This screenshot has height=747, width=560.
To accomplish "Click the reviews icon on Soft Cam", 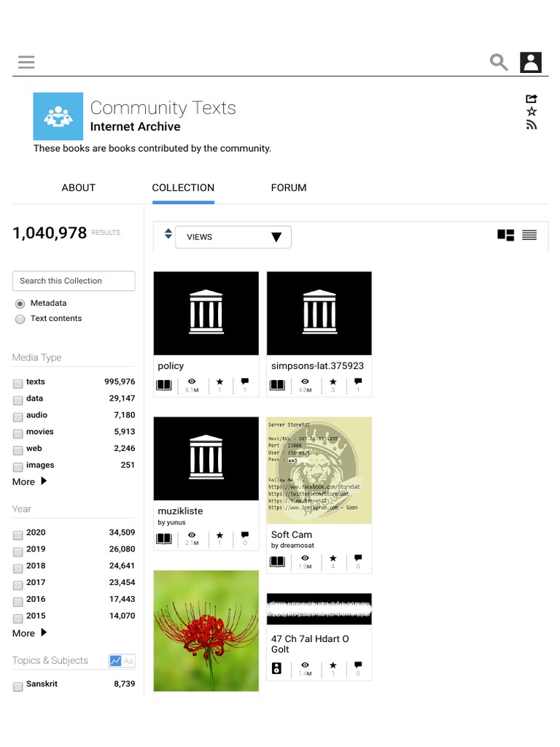I will [358, 557].
